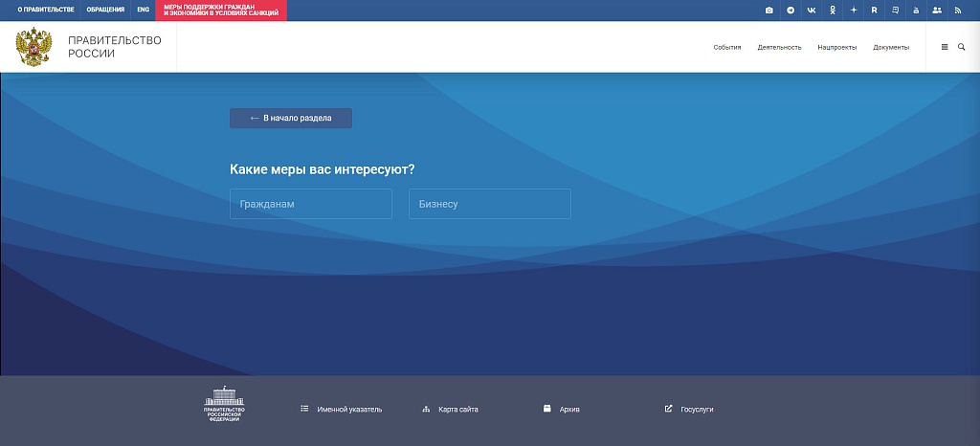Open the Telegram channel icon
This screenshot has height=446, width=980.
click(791, 11)
